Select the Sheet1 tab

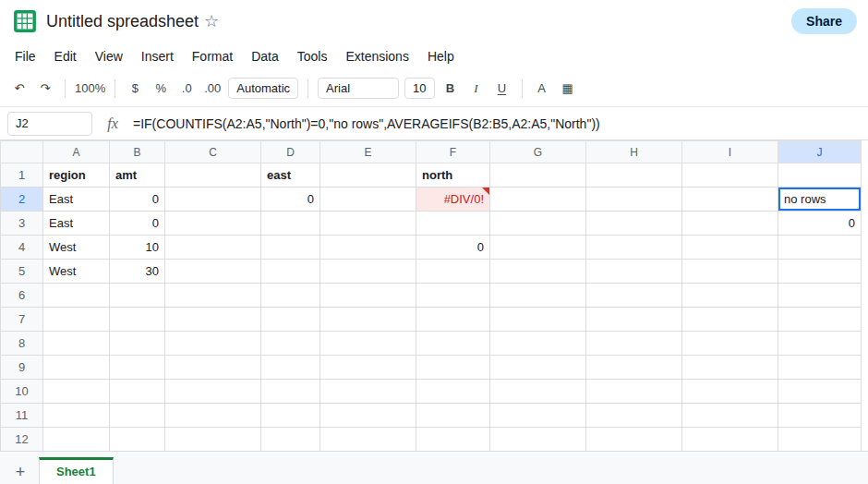click(x=76, y=471)
